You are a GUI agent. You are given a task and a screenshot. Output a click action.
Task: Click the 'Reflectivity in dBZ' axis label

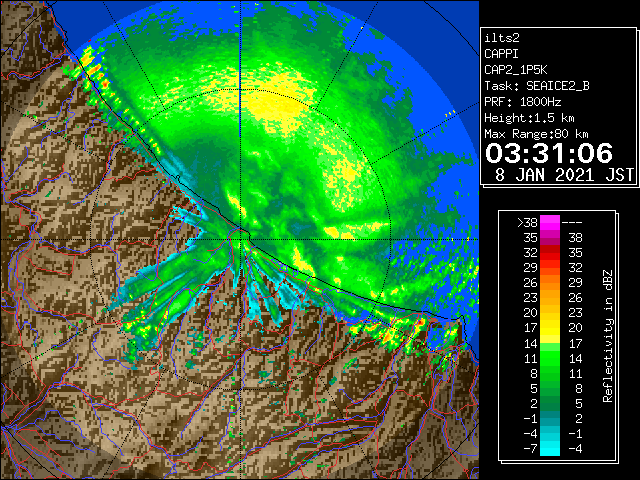(x=608, y=336)
